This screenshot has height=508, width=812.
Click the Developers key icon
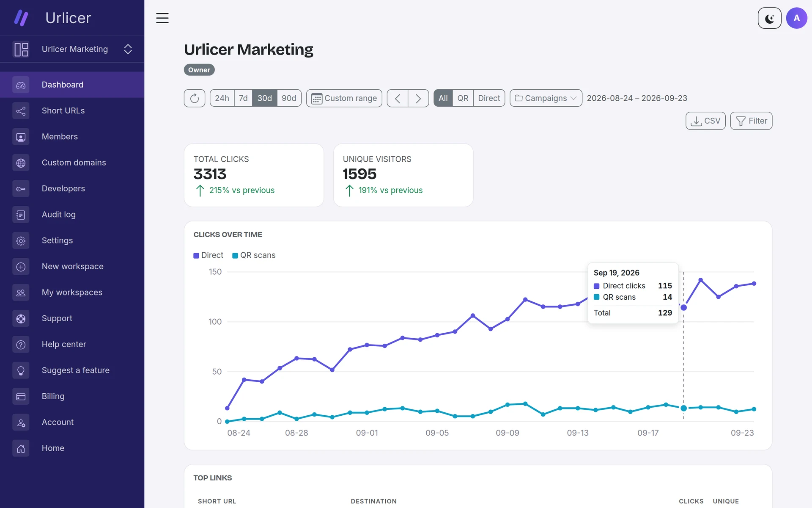[21, 189]
